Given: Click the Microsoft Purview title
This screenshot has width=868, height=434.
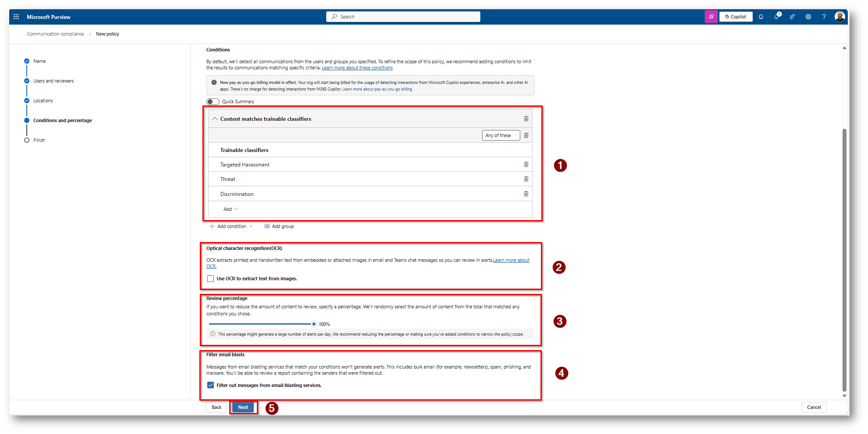Looking at the screenshot, I should pyautogui.click(x=48, y=17).
